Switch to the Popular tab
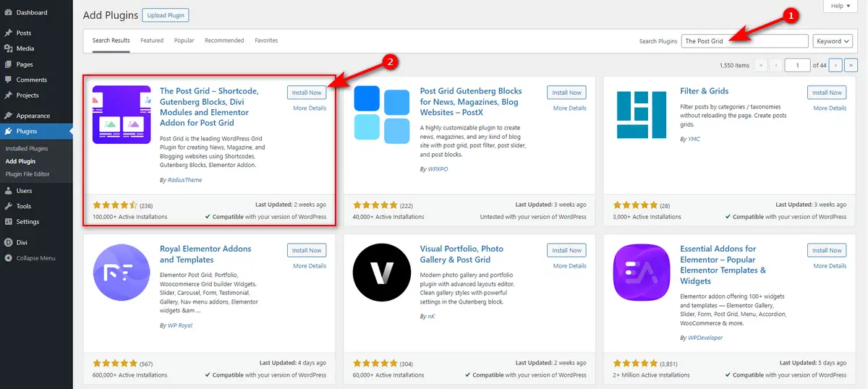 184,40
